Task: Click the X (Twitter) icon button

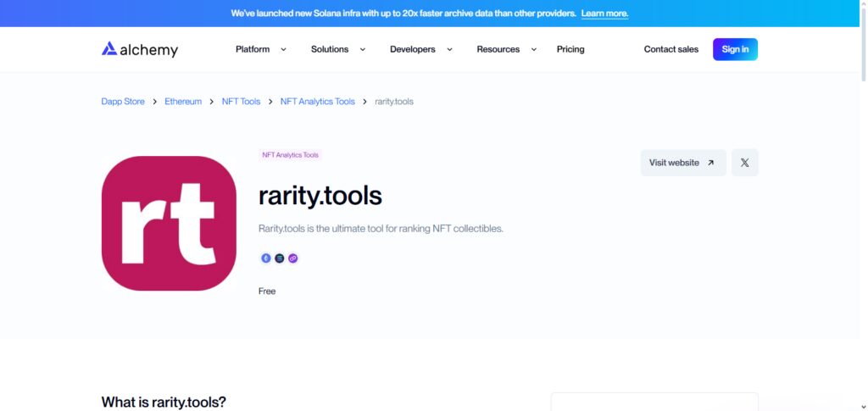Action: [744, 163]
